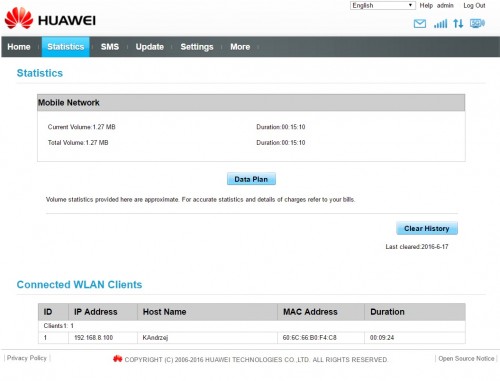Viewport: 500px width, 381px height.
Task: Click the Mobile Network section header
Action: (251, 103)
